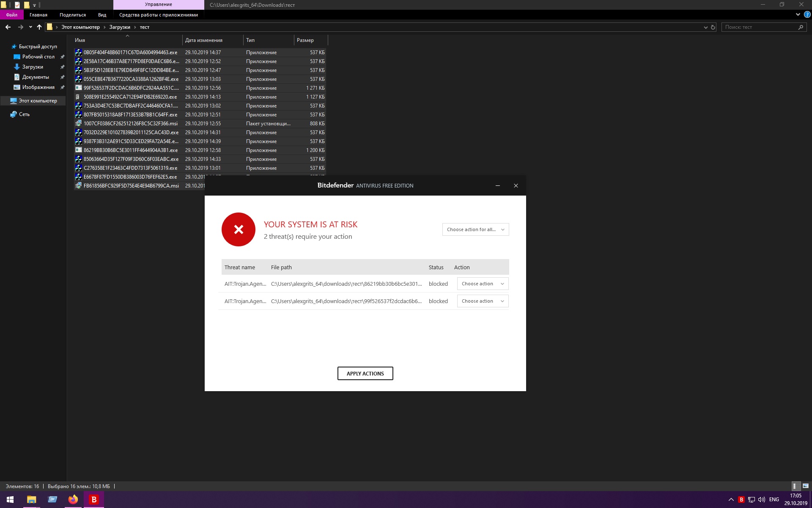Open the Windows Start menu
Viewport: 812px width, 508px height.
point(10,500)
